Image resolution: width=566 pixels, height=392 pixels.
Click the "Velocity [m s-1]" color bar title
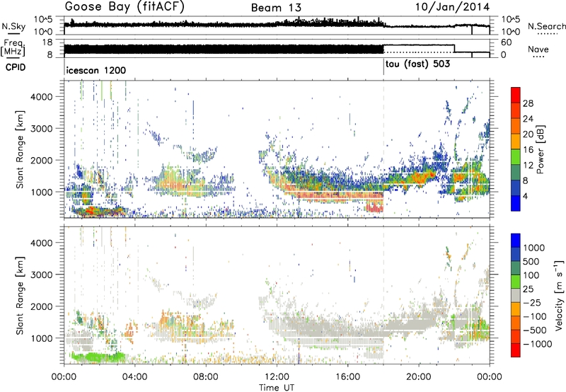click(559, 295)
